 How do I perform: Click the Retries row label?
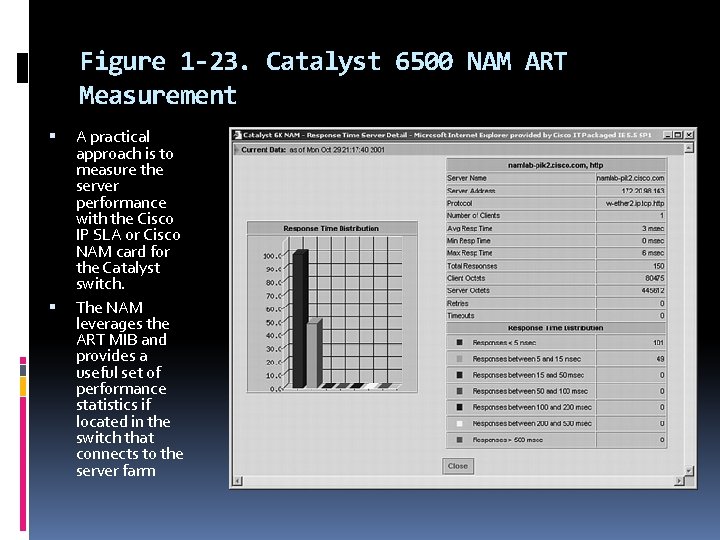458,304
